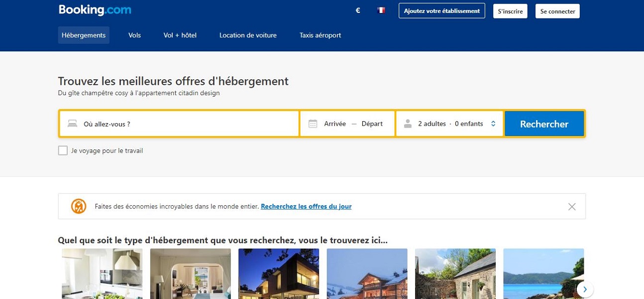Viewport: 644px width, 299px height.
Task: Go to the Vols tab
Action: pos(134,35)
